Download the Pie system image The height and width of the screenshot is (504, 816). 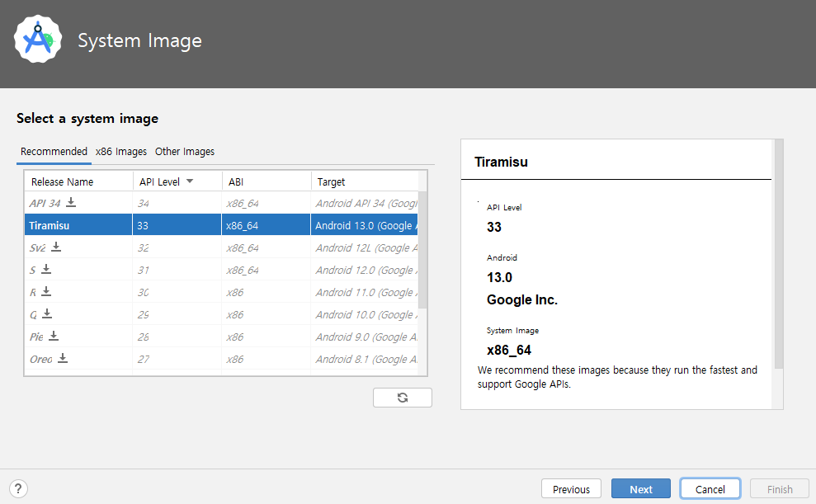[x=54, y=336]
